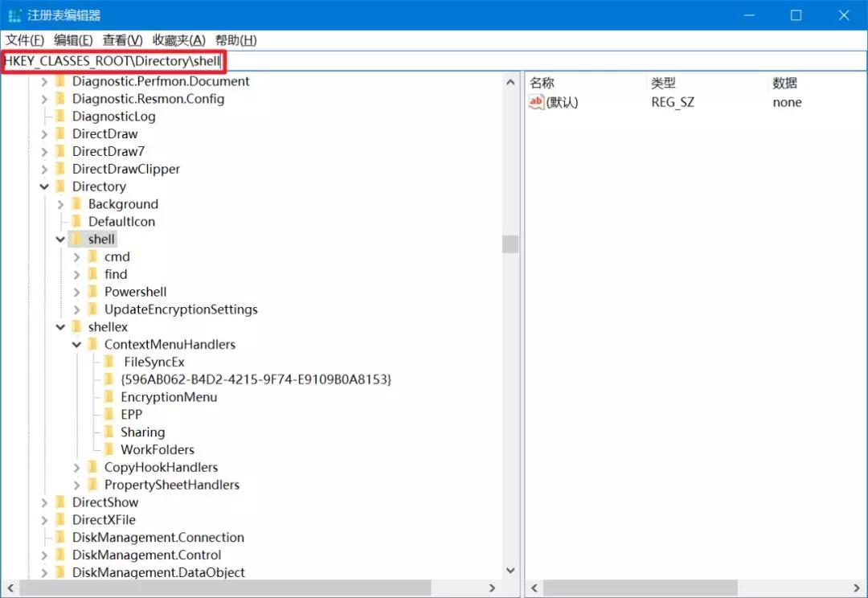Image resolution: width=868 pixels, height=598 pixels.
Task: Click the folder icon beside Powershell key
Action: tap(92, 292)
